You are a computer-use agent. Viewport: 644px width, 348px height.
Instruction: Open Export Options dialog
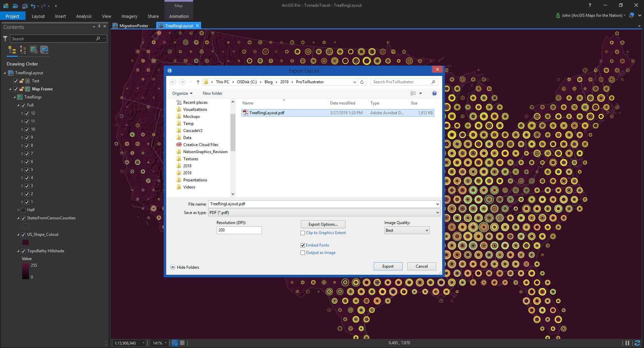(x=323, y=224)
